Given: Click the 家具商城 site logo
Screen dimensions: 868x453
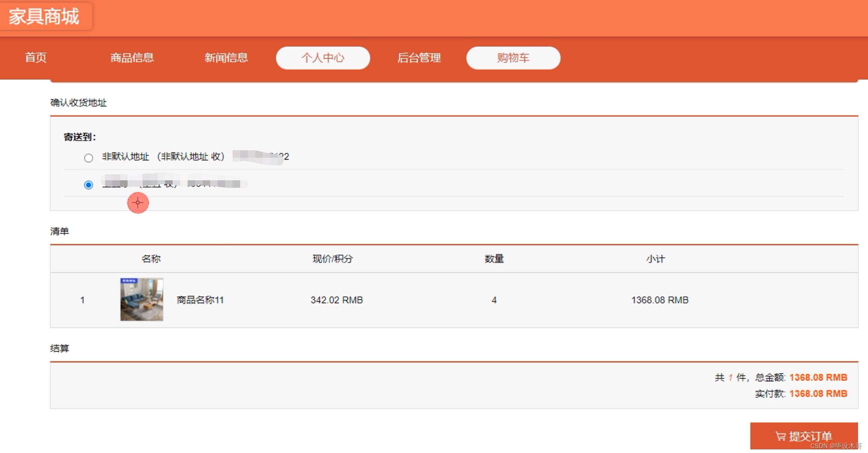Looking at the screenshot, I should pos(44,17).
